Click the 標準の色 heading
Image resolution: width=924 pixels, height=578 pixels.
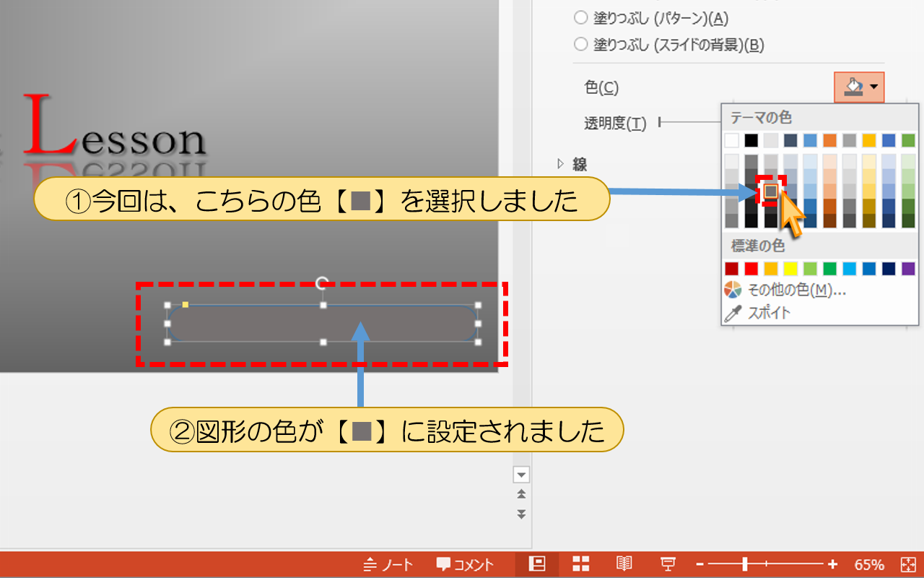pyautogui.click(x=758, y=246)
